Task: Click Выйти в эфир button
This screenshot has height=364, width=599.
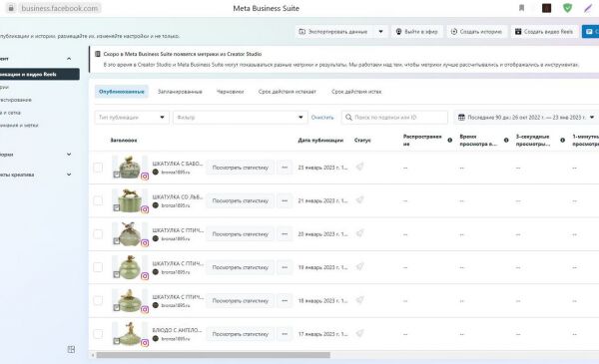Action: (x=416, y=32)
